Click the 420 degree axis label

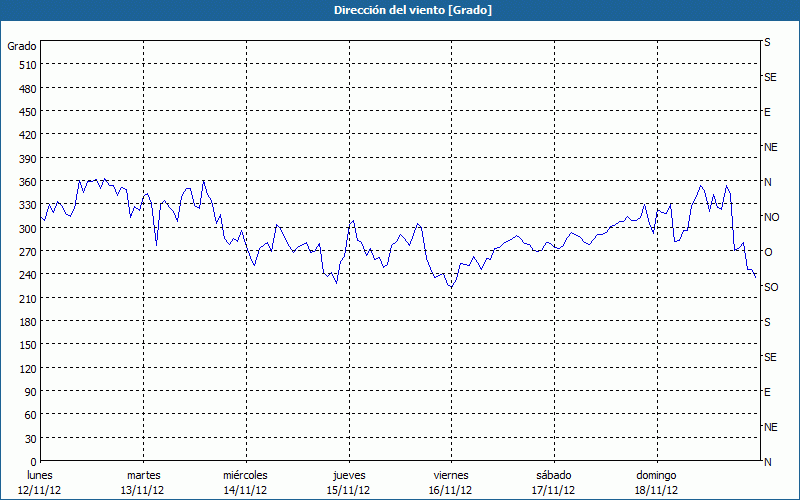[28, 135]
